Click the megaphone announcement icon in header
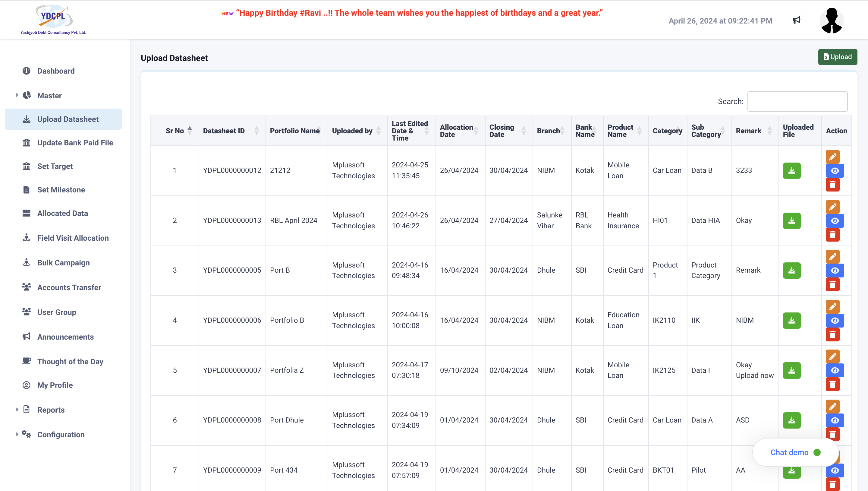868x491 pixels. point(796,20)
